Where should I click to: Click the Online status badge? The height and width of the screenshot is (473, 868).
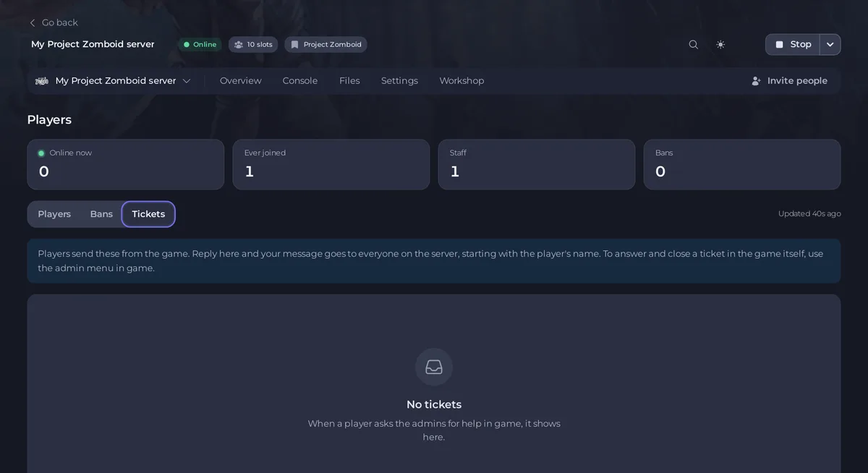point(200,44)
